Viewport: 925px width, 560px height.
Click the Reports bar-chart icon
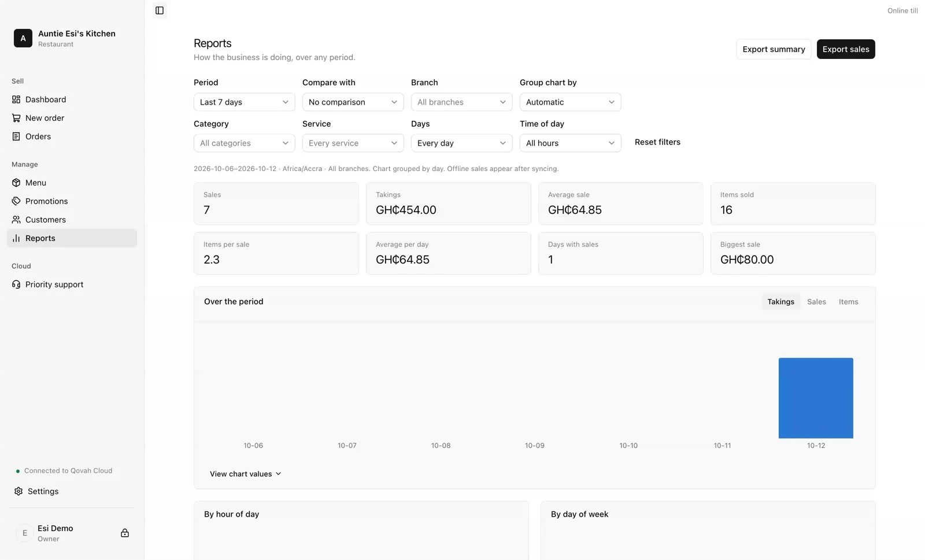click(16, 238)
